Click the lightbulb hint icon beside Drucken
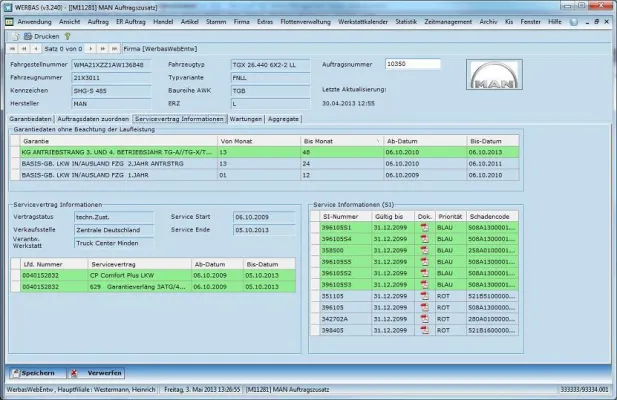Screen dimensions: 617x400 [x=66, y=35]
